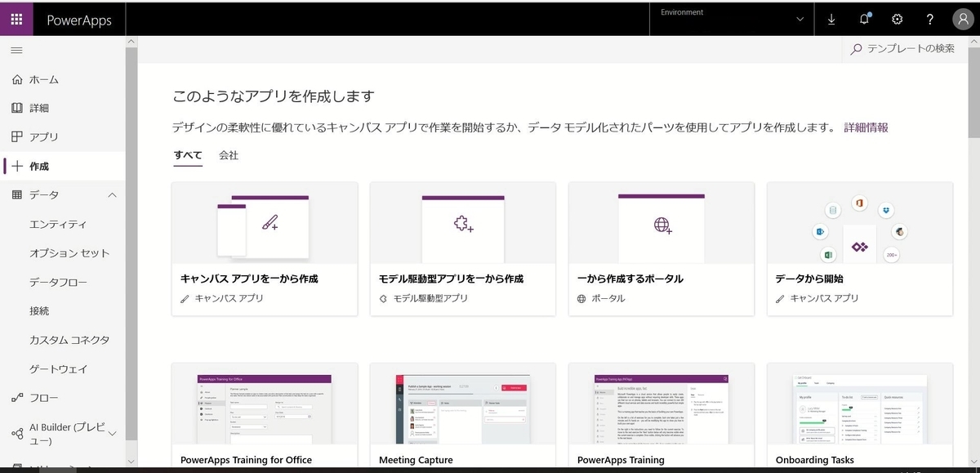Open the settings gear
Image resolution: width=980 pixels, height=473 pixels.
[897, 19]
